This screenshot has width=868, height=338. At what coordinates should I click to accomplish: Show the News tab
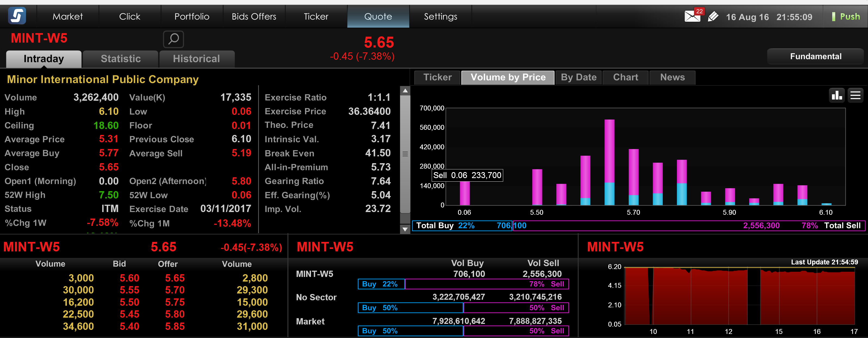[x=672, y=77]
